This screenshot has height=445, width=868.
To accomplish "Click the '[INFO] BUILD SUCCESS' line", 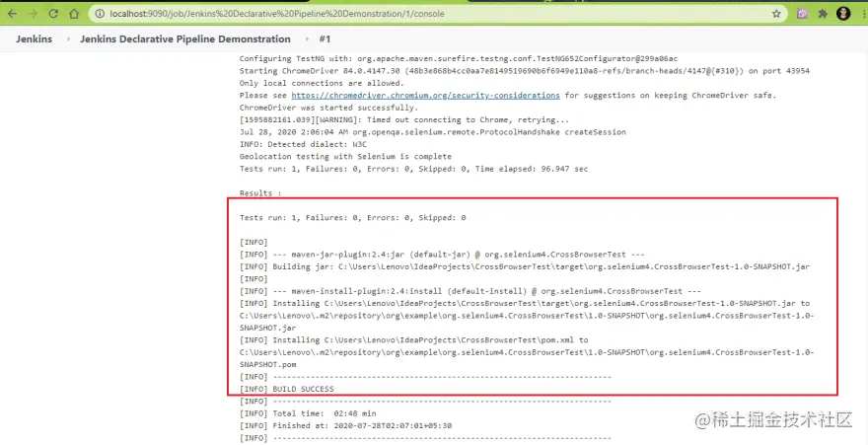I will (x=287, y=389).
